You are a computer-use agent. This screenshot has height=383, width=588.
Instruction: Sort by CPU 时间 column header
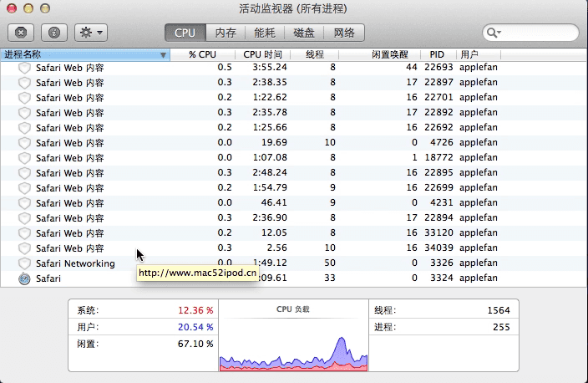click(x=262, y=54)
